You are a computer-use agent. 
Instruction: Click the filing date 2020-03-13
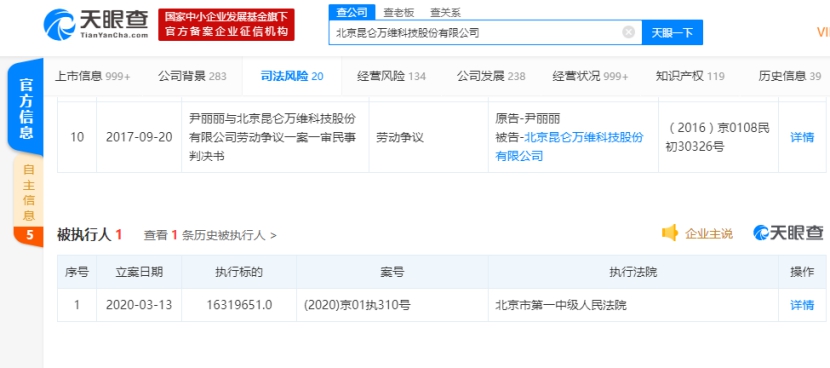[139, 305]
